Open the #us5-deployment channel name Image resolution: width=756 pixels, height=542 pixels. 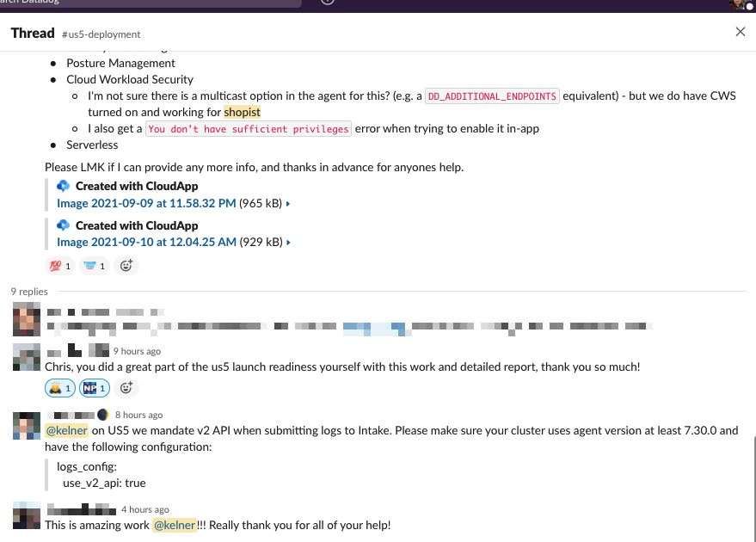101,34
